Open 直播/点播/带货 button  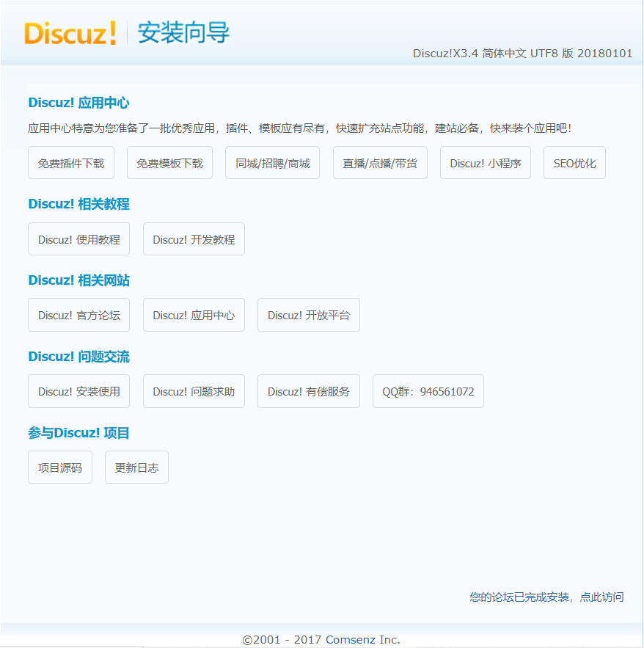(380, 163)
